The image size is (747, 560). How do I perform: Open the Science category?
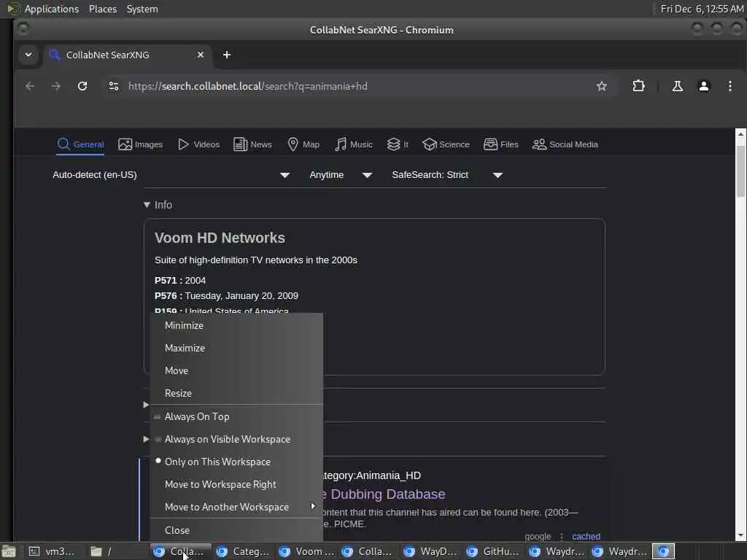click(x=446, y=144)
